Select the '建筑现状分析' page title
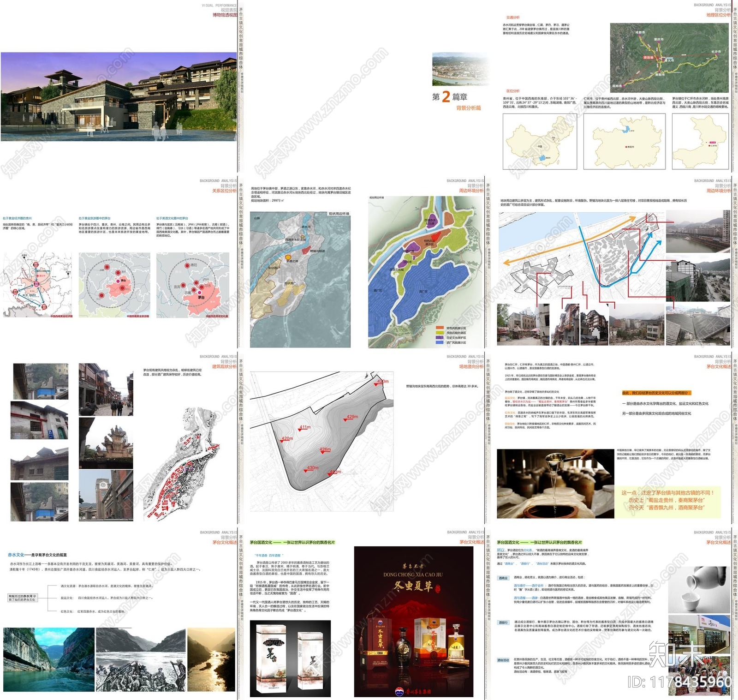Screen dimensions: 738x700 [225, 366]
